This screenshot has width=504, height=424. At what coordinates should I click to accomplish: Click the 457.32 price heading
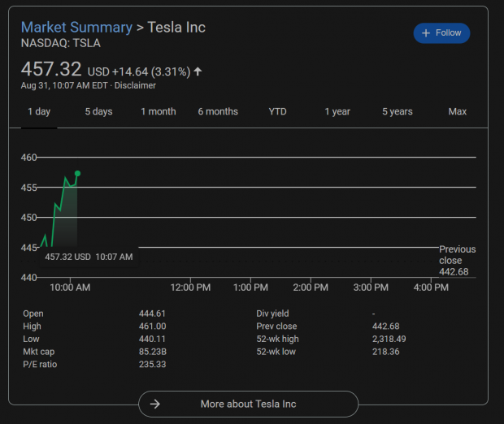(51, 69)
